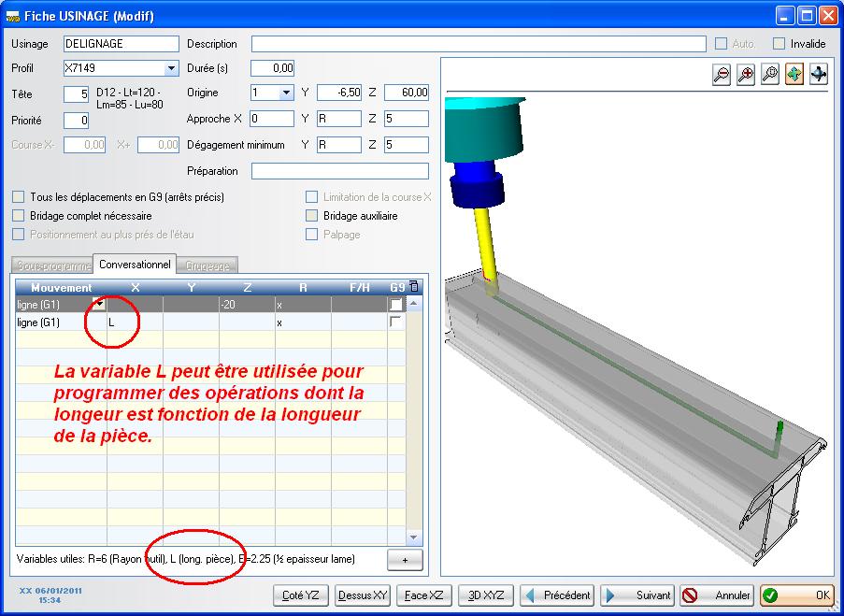The image size is (844, 616).
Task: Click the Durée (s) field
Action: click(272, 68)
